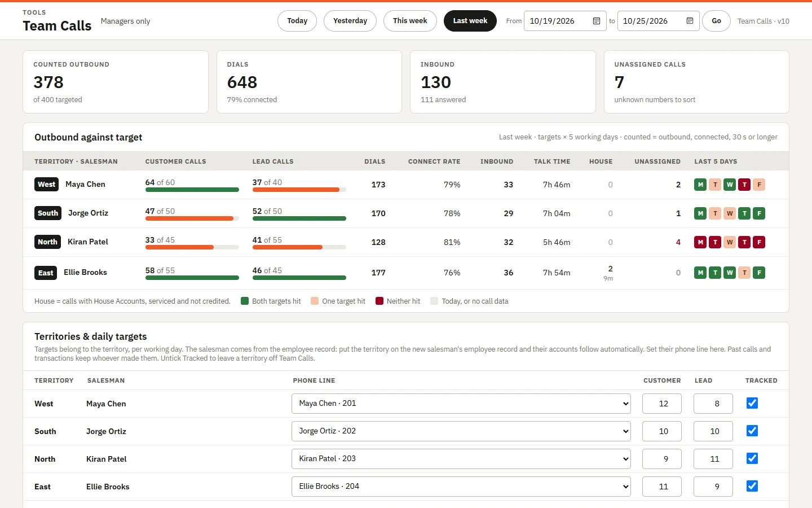Screen dimensions: 812x508
Task: Click Kiran Patel's unassigned count 4
Action: [x=678, y=242]
